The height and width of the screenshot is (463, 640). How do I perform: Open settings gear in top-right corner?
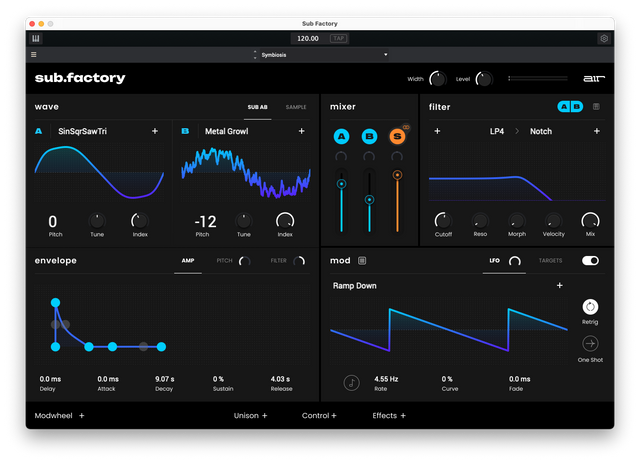pos(604,39)
